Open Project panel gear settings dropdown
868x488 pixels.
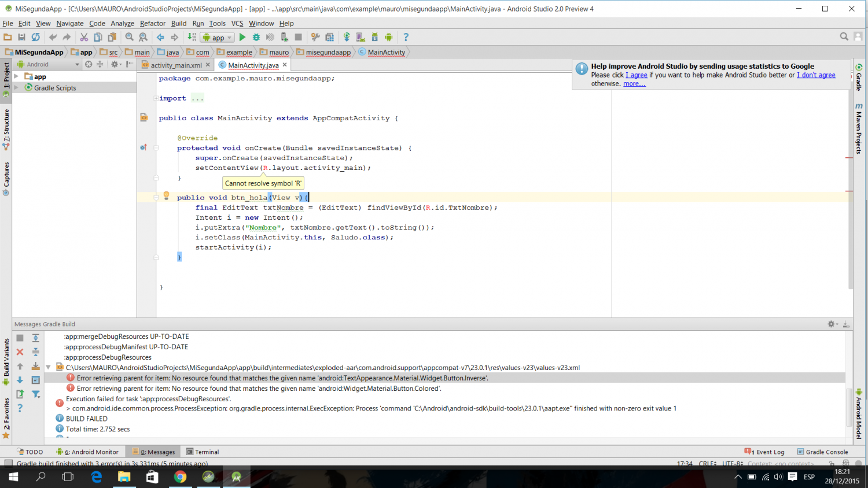116,64
